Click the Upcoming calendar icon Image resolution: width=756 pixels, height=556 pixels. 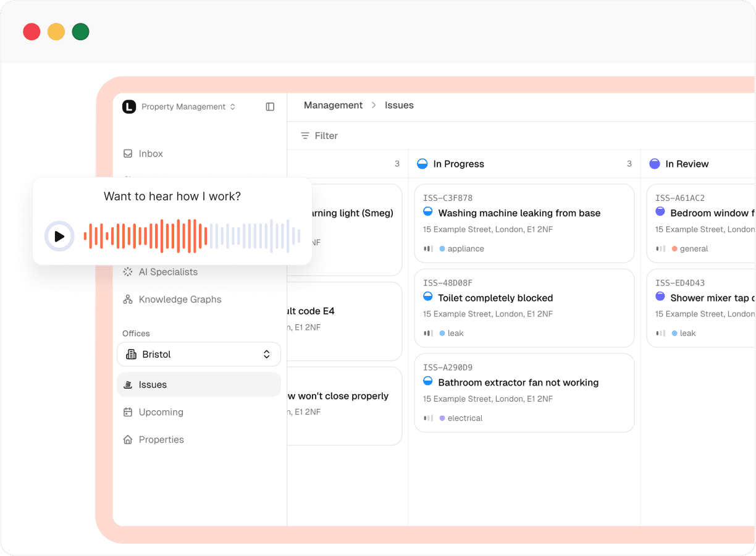[128, 412]
